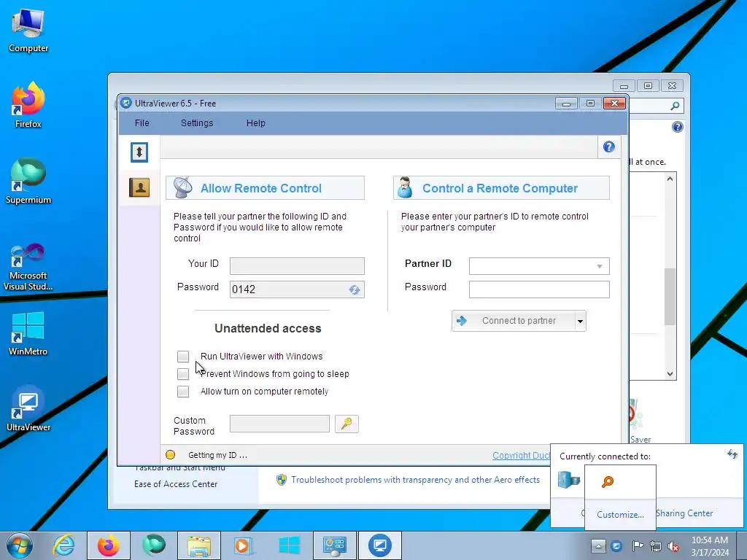Viewport: 747px width, 560px height.
Task: Select the UltraViewer desktop shortcut
Action: point(28,408)
